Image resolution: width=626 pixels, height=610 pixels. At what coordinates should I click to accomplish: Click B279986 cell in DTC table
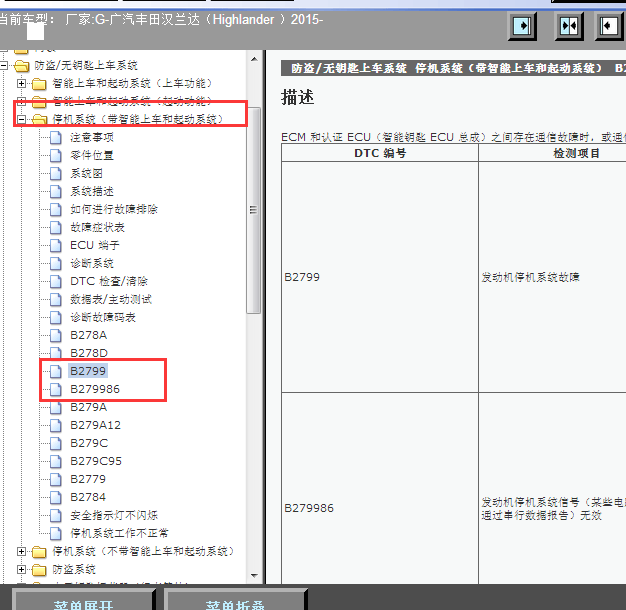click(380, 508)
